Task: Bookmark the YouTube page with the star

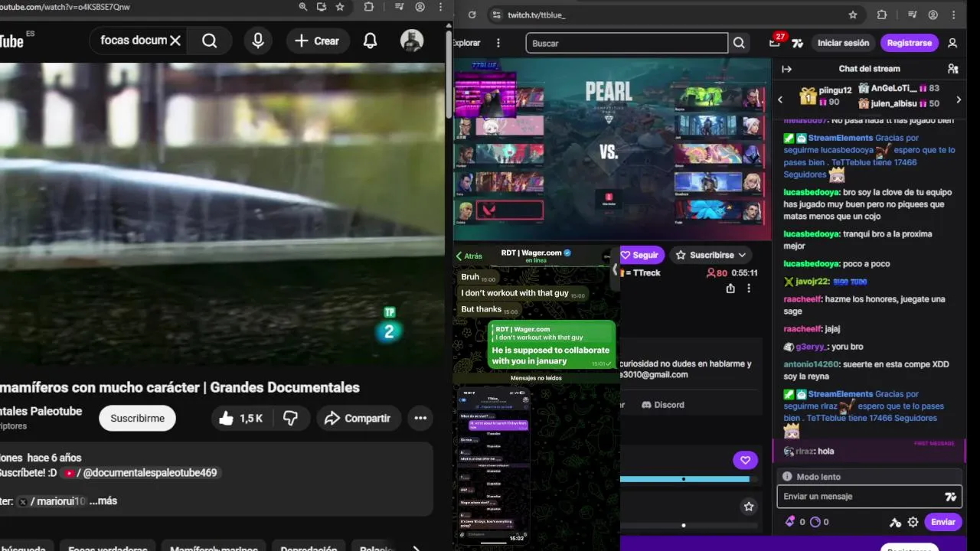Action: click(340, 7)
